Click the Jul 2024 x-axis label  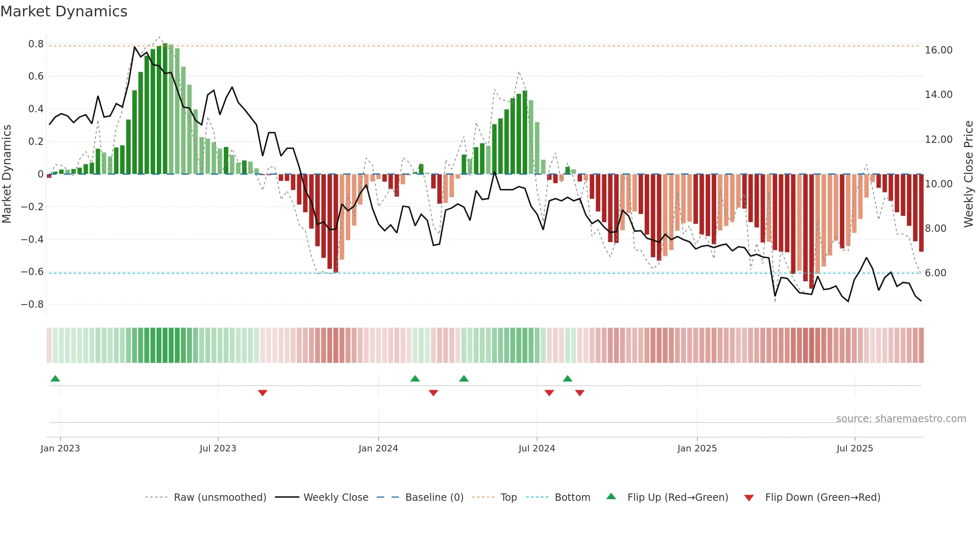point(537,448)
